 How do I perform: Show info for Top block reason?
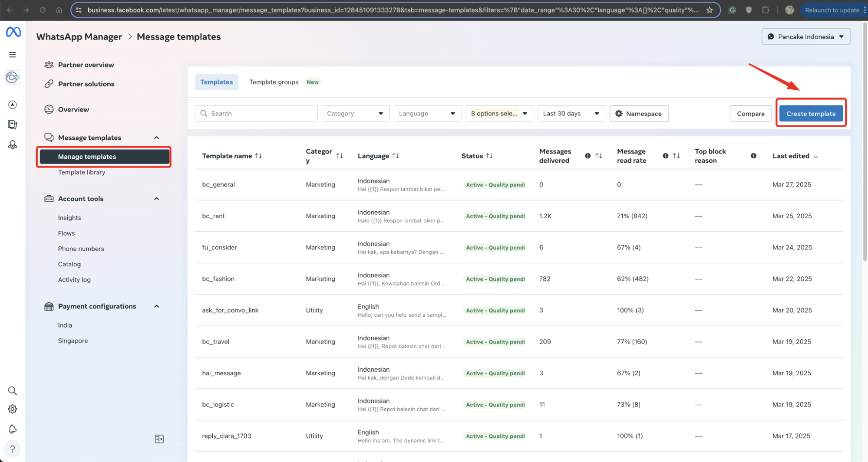tap(753, 156)
